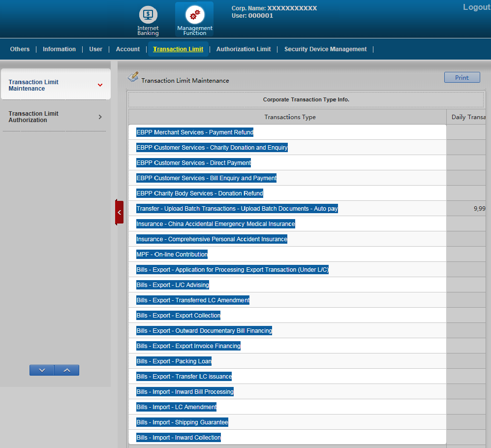Select Bills - Export - Packing Loan row
The height and width of the screenshot is (448, 491).
[x=174, y=361]
